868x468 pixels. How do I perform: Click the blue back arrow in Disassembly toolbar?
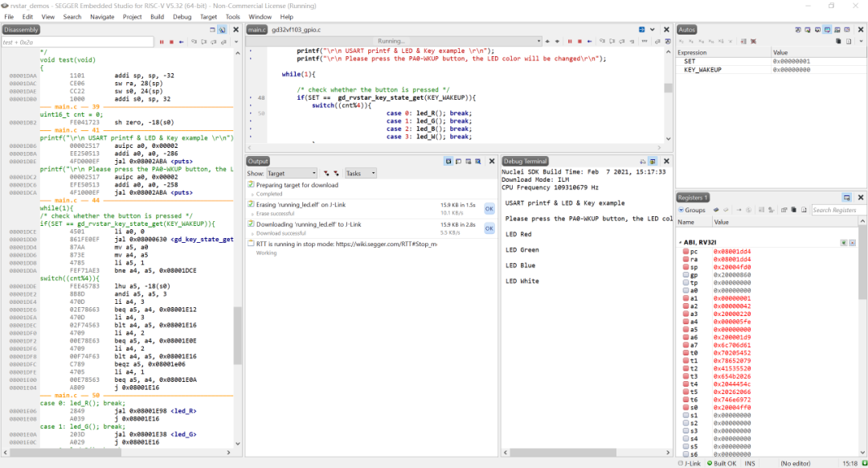click(181, 42)
